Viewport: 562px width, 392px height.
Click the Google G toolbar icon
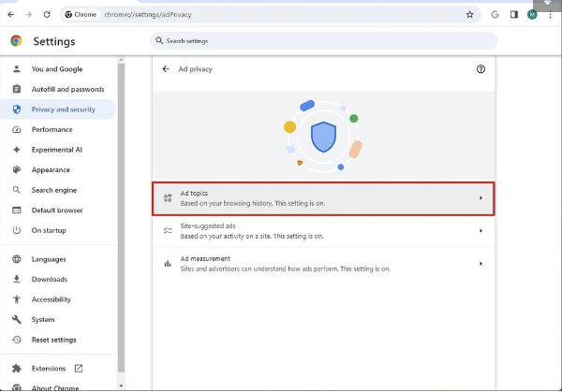[x=495, y=15]
